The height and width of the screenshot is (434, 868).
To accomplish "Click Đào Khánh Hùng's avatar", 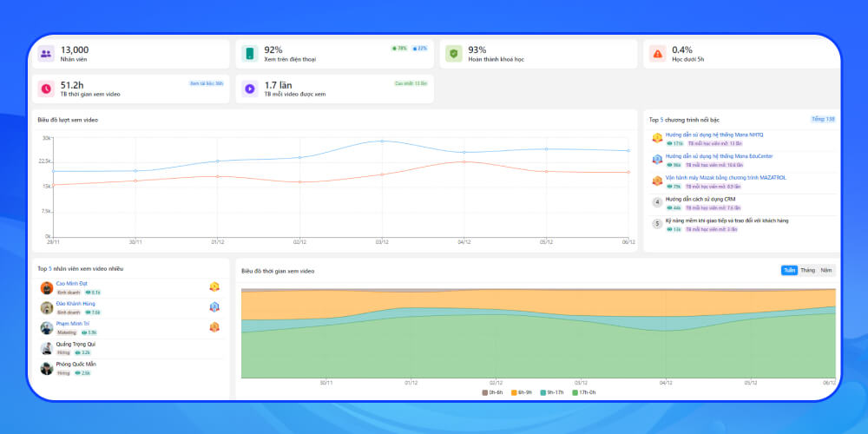I will click(47, 308).
